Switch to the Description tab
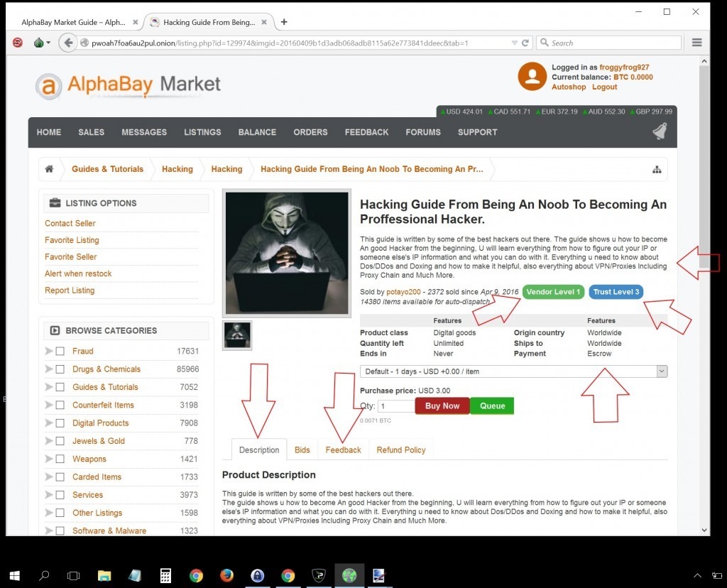The width and height of the screenshot is (727, 588). click(x=259, y=450)
